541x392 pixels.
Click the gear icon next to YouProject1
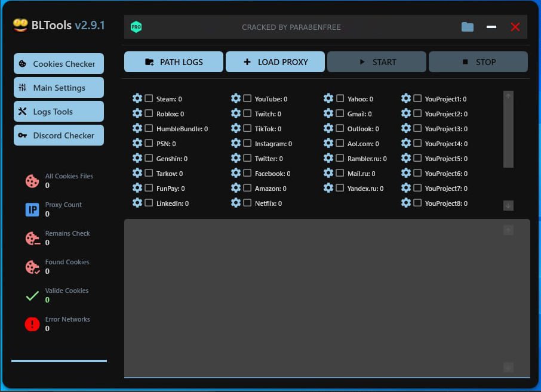pyautogui.click(x=406, y=98)
